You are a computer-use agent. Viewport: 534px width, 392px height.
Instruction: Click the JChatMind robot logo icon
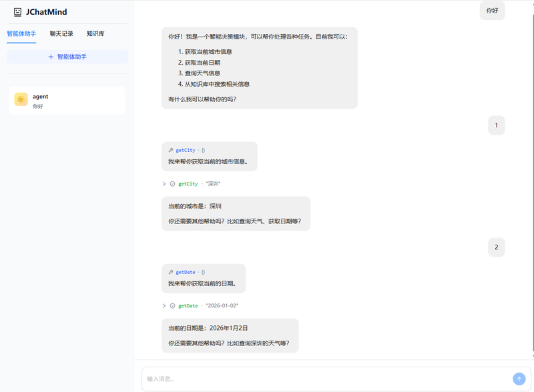pos(17,12)
